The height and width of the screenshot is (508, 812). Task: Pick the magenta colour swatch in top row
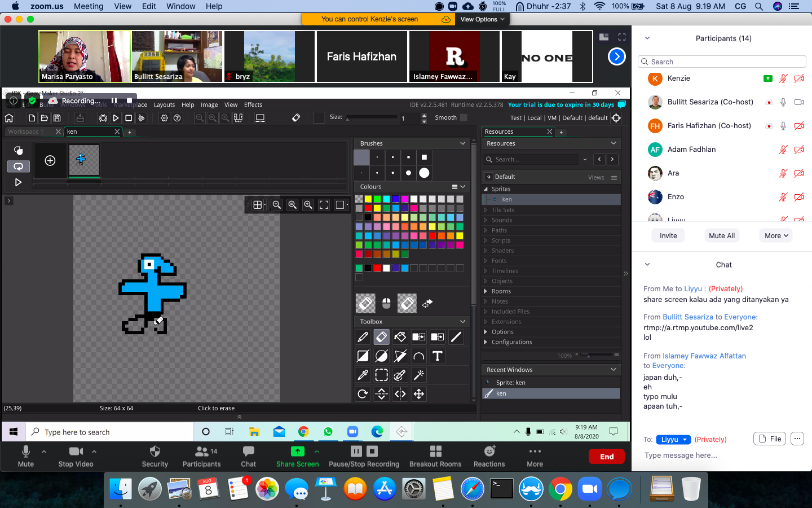click(405, 199)
